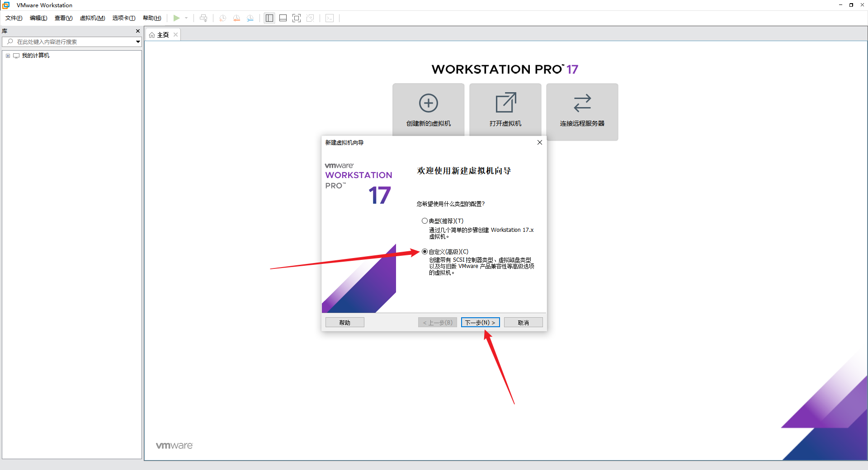The width and height of the screenshot is (868, 470).
Task: Click the 上一步(B) button
Action: click(438, 323)
